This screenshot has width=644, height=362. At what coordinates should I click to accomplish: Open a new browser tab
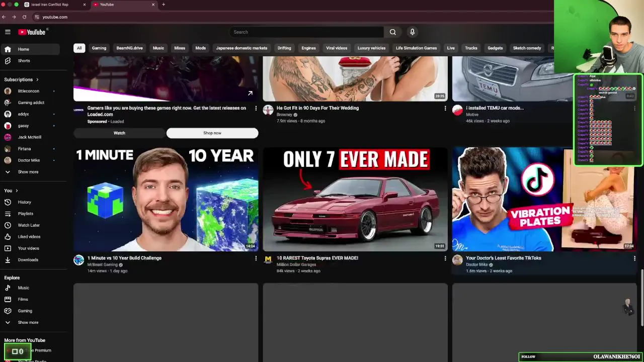click(x=163, y=5)
